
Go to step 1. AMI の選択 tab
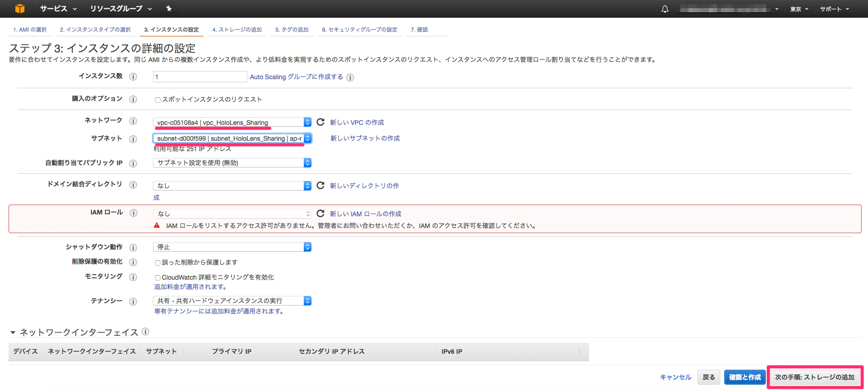(30, 30)
